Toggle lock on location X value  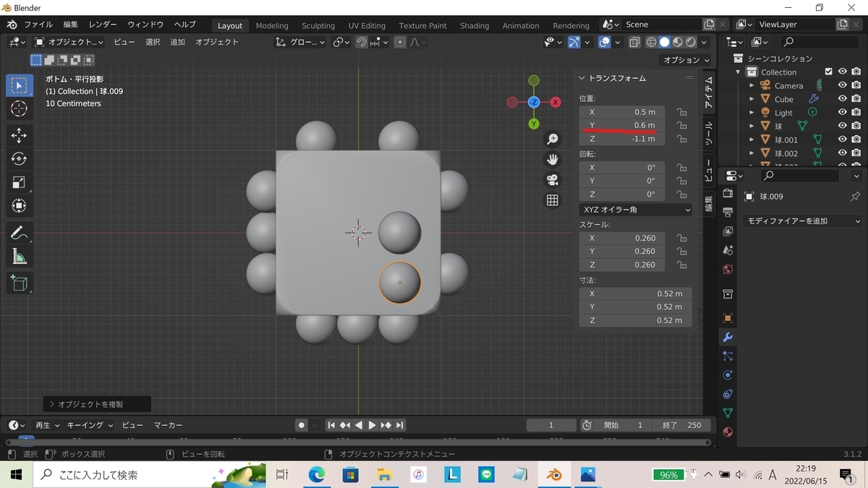pos(681,112)
